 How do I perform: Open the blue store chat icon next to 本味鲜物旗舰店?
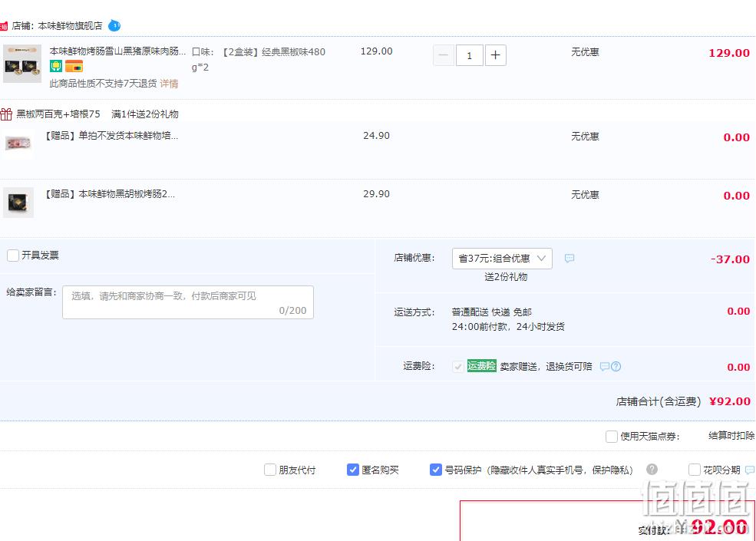(x=114, y=25)
